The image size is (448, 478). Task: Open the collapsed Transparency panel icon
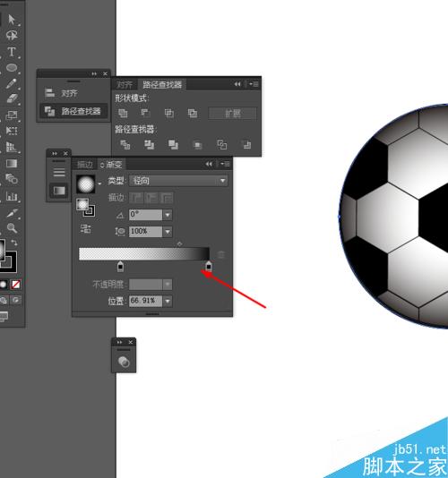pyautogui.click(x=124, y=363)
